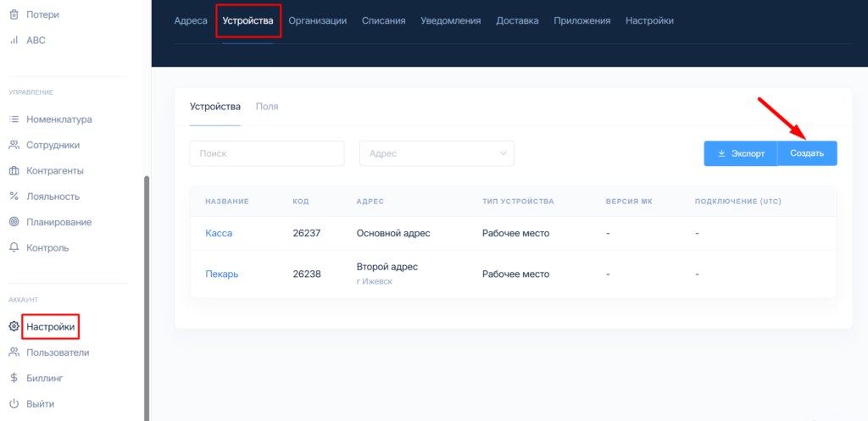Image resolution: width=868 pixels, height=421 pixels.
Task: Open the Поля sub-tab
Action: tap(267, 107)
